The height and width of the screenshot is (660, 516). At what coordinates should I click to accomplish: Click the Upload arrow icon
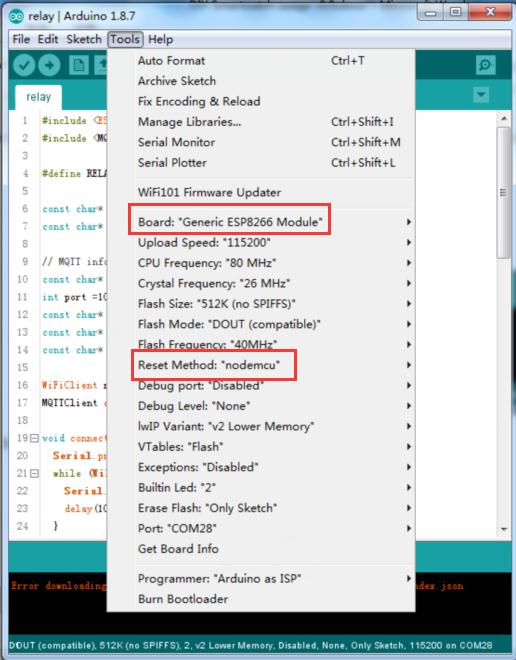point(49,65)
